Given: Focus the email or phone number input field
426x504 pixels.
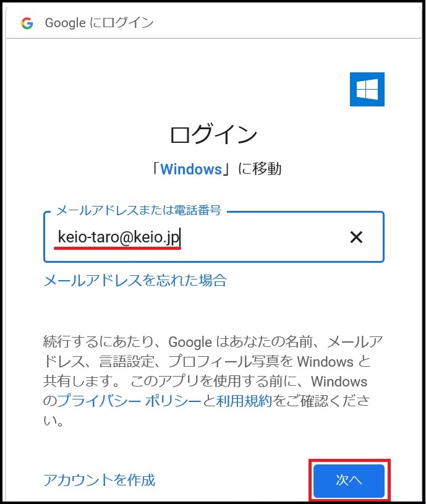Looking at the screenshot, I should coord(214,237).
